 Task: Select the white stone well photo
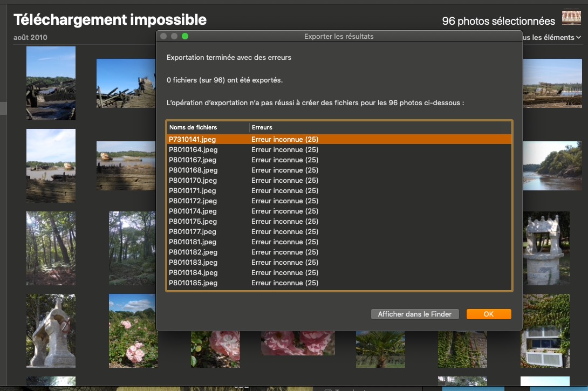point(546,248)
